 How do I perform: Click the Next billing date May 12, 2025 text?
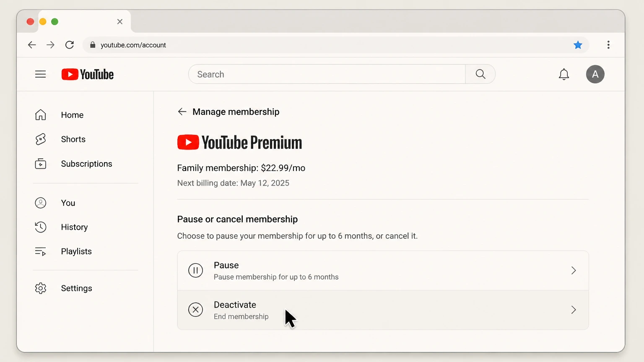pos(233,183)
